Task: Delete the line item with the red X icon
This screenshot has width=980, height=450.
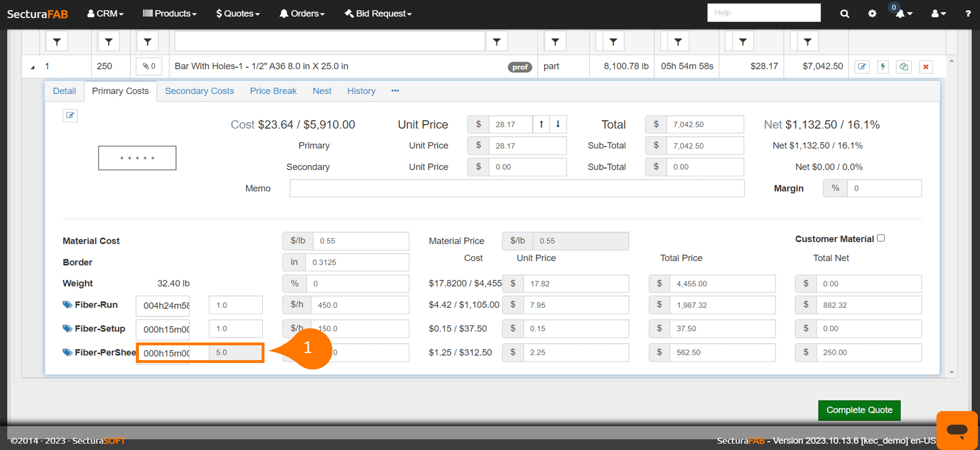Action: click(926, 67)
